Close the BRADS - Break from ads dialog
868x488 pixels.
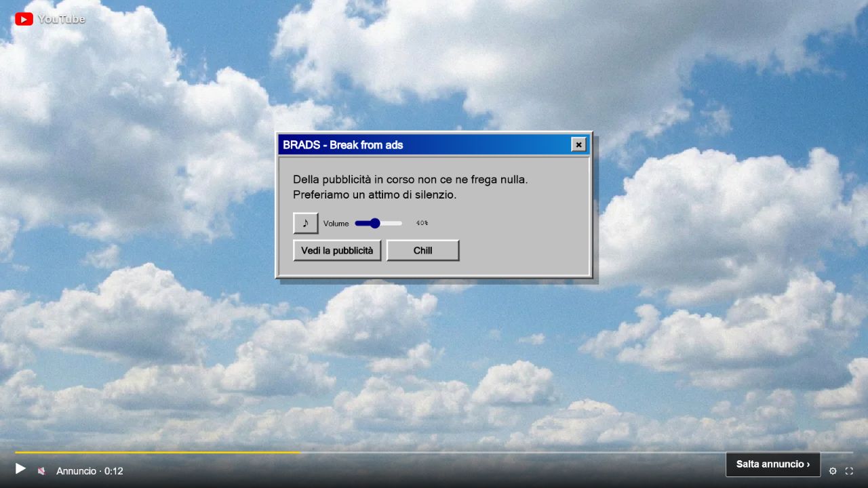pos(578,144)
